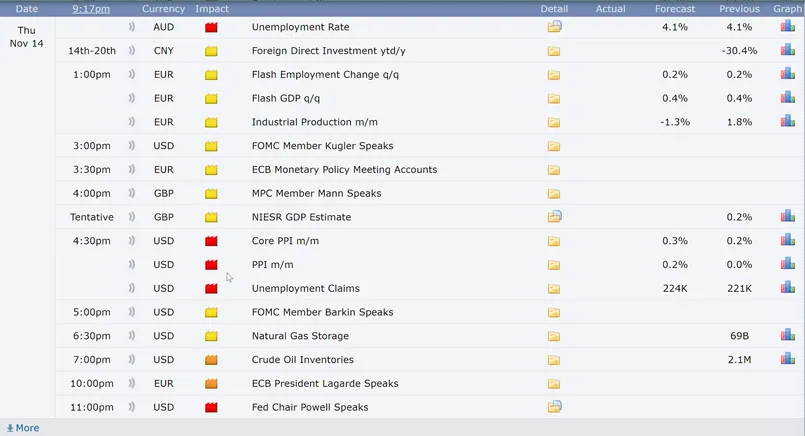The image size is (805, 436).
Task: Click the red impact icon for PPI m/m
Action: (x=211, y=265)
